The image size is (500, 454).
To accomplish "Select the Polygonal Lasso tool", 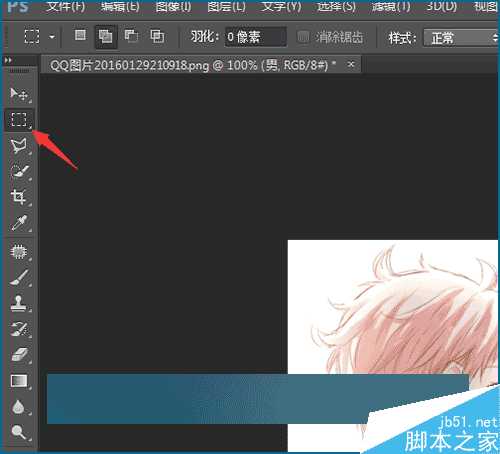I will coord(19,146).
